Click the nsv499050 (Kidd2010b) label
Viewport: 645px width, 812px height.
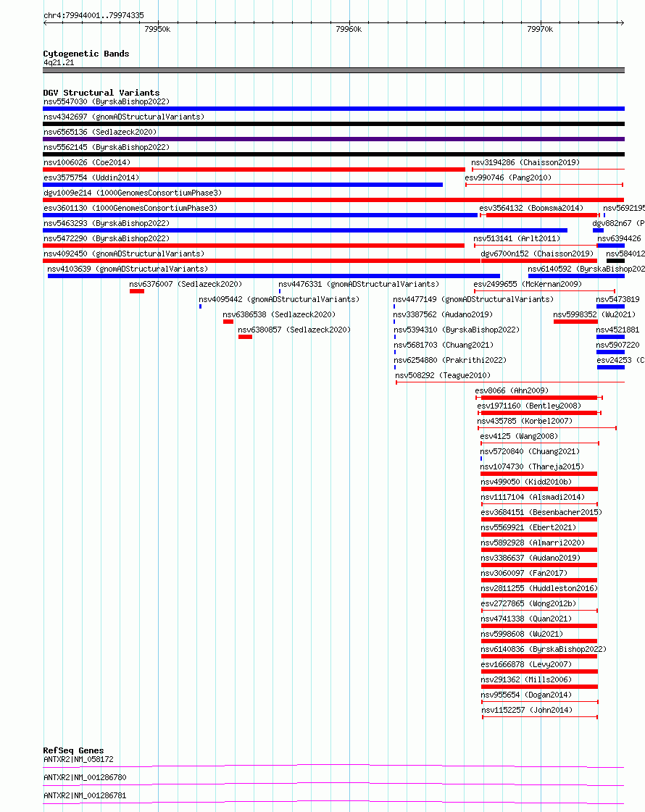(526, 482)
